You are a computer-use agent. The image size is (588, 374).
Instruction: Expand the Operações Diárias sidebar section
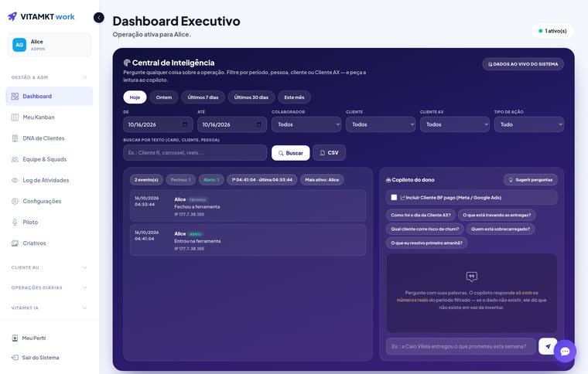(x=49, y=288)
